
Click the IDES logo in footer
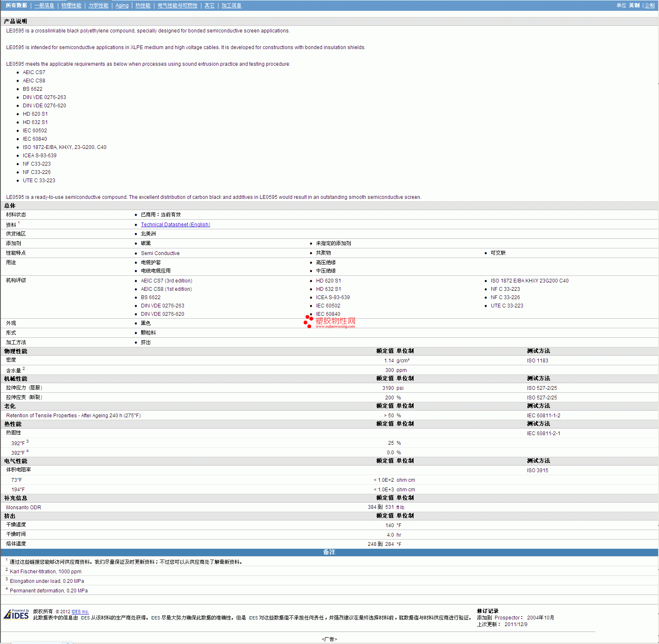16,614
